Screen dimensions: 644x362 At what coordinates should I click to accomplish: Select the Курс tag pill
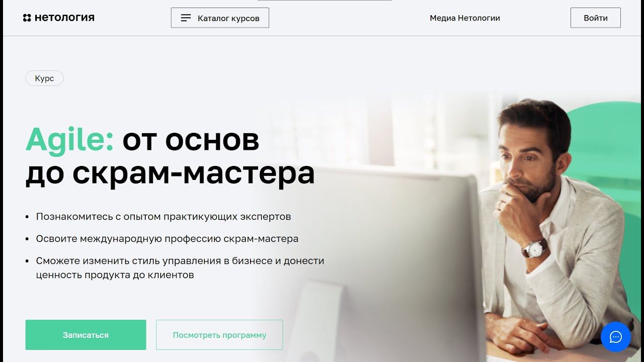coord(44,78)
